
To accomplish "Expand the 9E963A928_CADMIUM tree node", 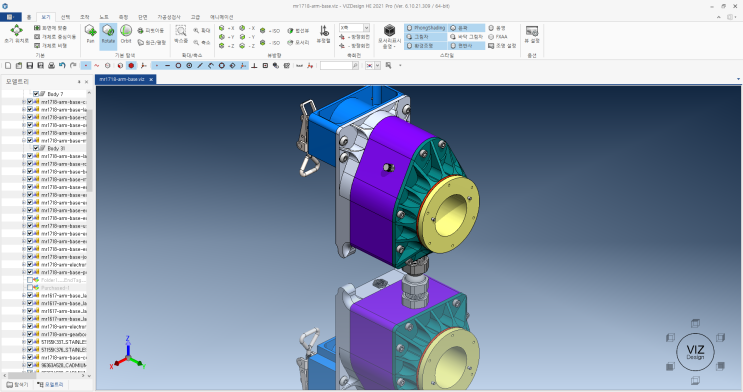I will (24, 365).
